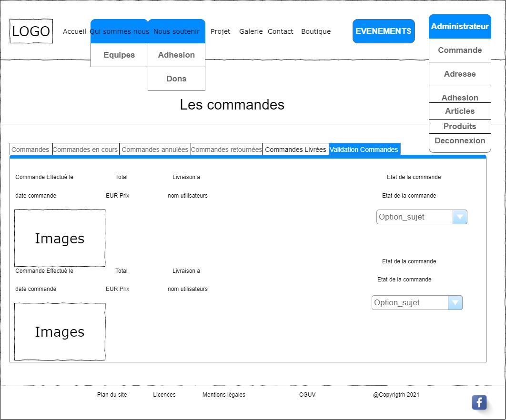506x420 pixels.
Task: Navigate to the Boutique link
Action: pyautogui.click(x=316, y=31)
